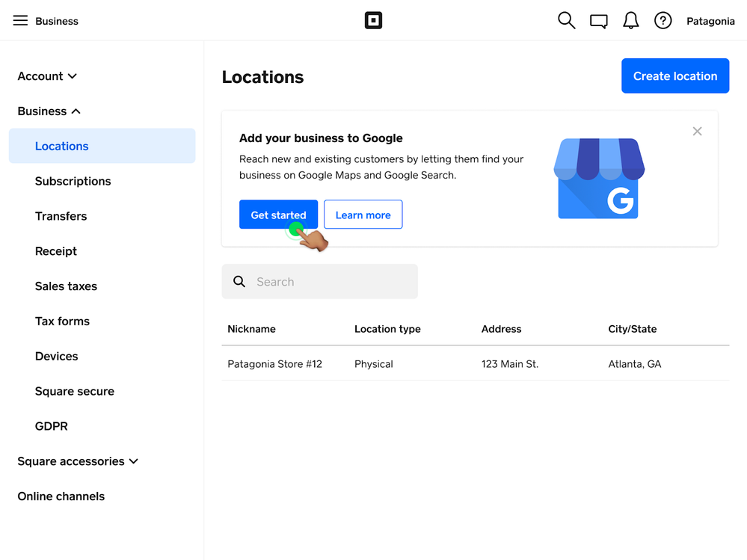Go to Sales taxes page
Screen dimensions: 747x560
66,286
